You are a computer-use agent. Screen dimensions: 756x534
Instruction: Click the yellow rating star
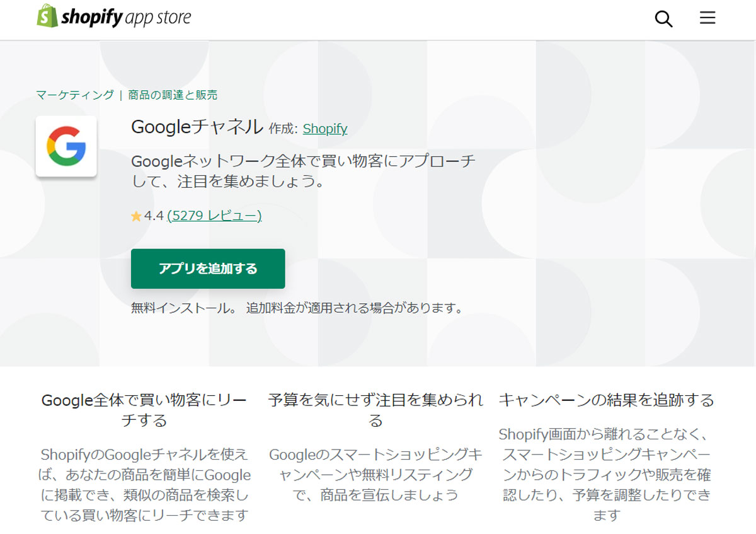[136, 216]
